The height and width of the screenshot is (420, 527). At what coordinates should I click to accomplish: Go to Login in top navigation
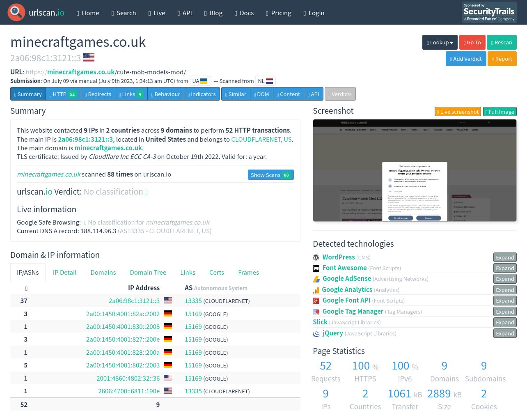(x=314, y=13)
